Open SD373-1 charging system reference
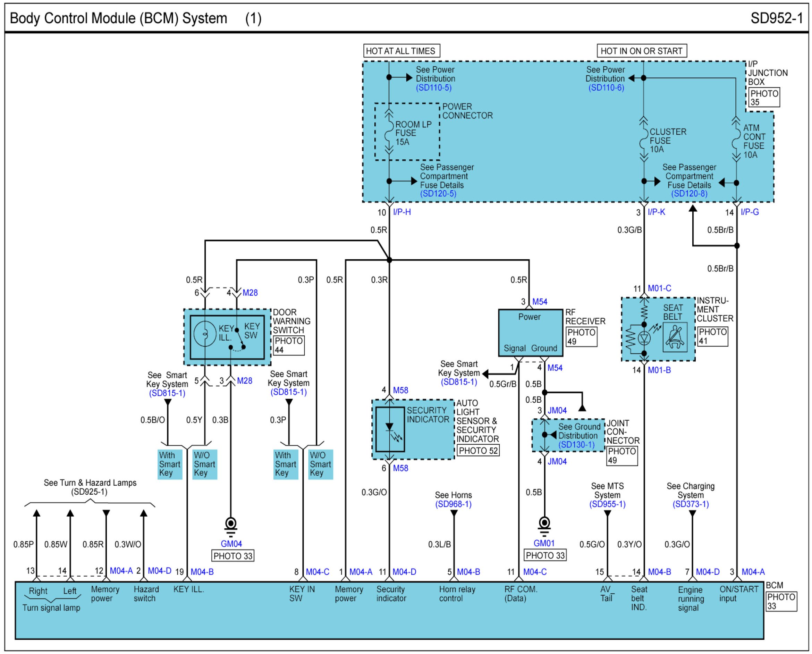 click(691, 504)
